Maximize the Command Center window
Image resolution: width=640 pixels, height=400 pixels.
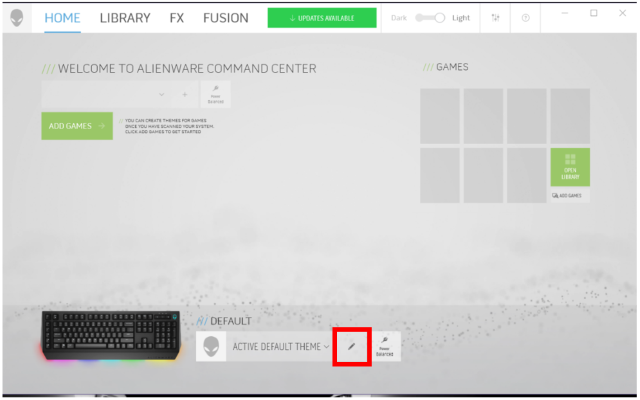pos(594,13)
